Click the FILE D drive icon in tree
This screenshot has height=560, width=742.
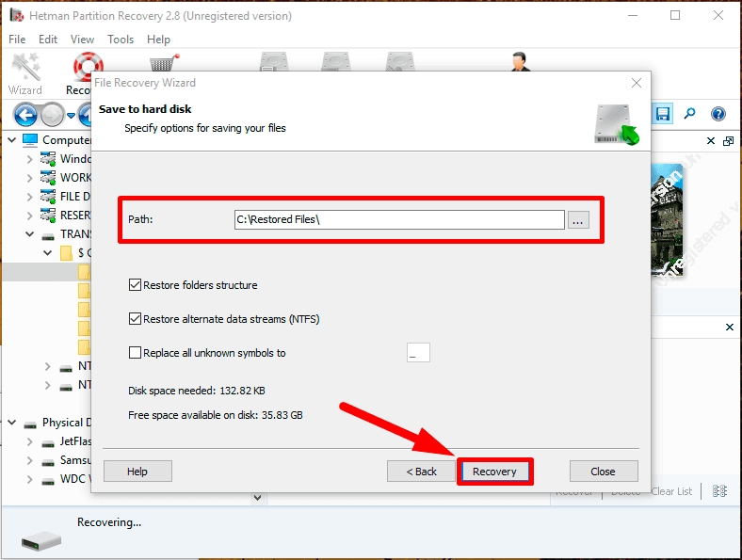click(48, 197)
